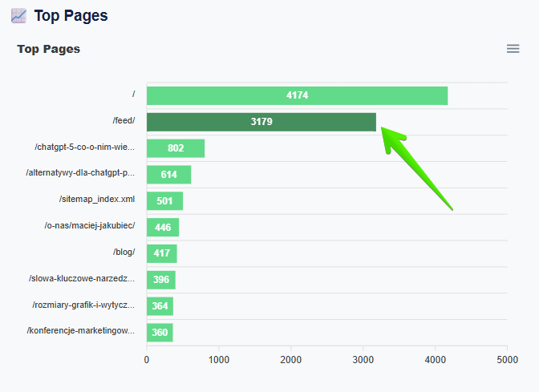Click the /chatgpt-5-co-o-nim-wie... label
The width and height of the screenshot is (539, 392).
pos(85,148)
